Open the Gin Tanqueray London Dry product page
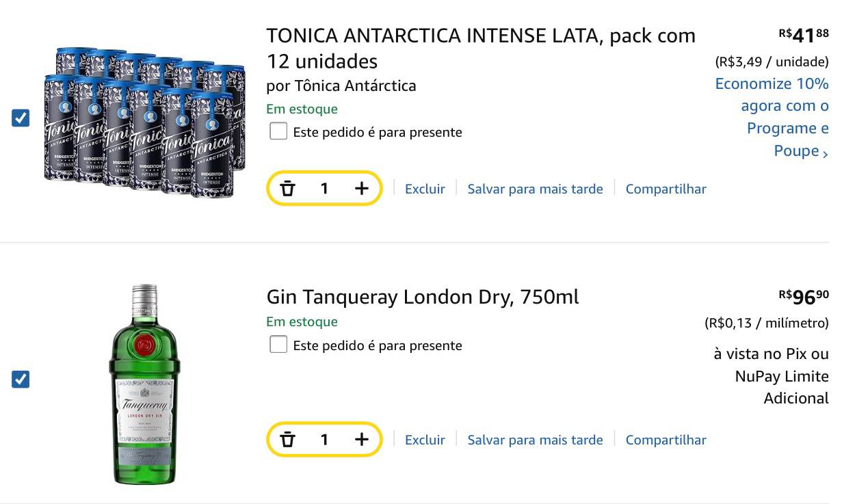This screenshot has width=842, height=504. (422, 297)
